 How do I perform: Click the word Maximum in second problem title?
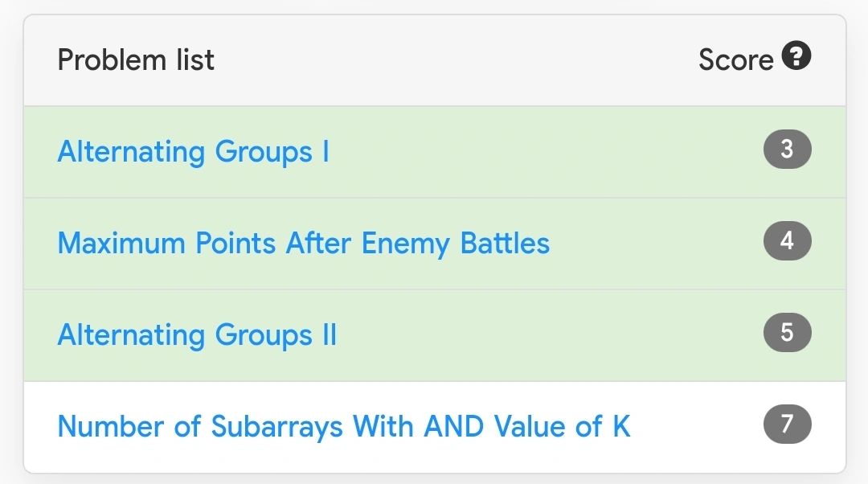(x=121, y=243)
